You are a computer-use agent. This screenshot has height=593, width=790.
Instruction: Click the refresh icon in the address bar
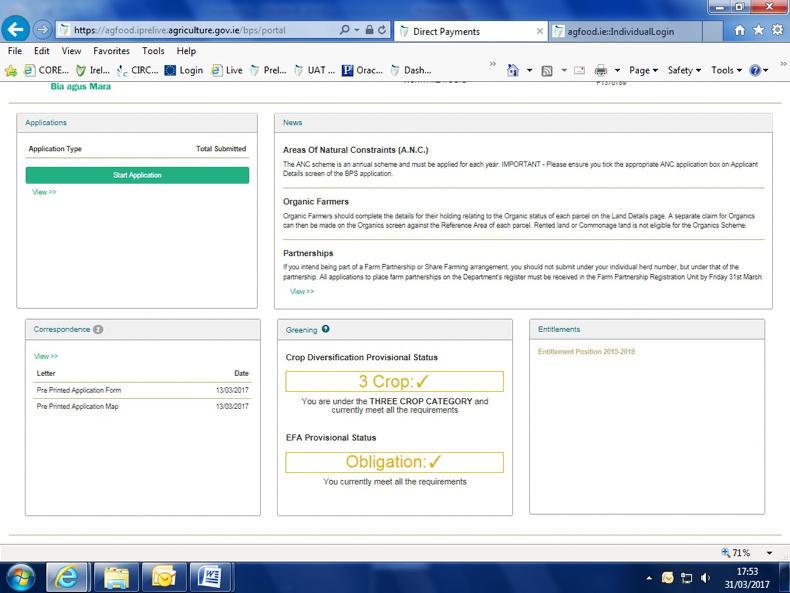[x=383, y=30]
